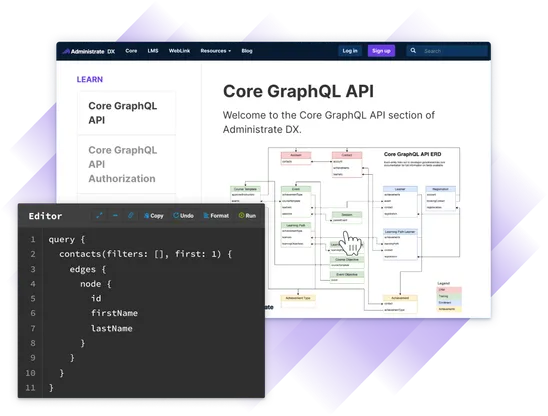Screen dimensions: 548x416
Task: Click the 'node {' code line
Action: [96, 284]
